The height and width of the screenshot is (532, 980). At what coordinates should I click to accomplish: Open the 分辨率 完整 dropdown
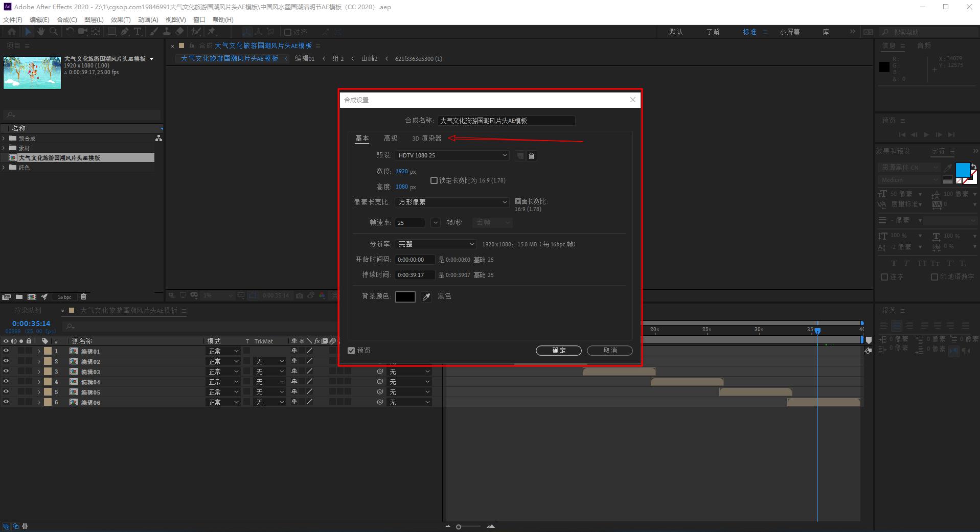point(436,244)
